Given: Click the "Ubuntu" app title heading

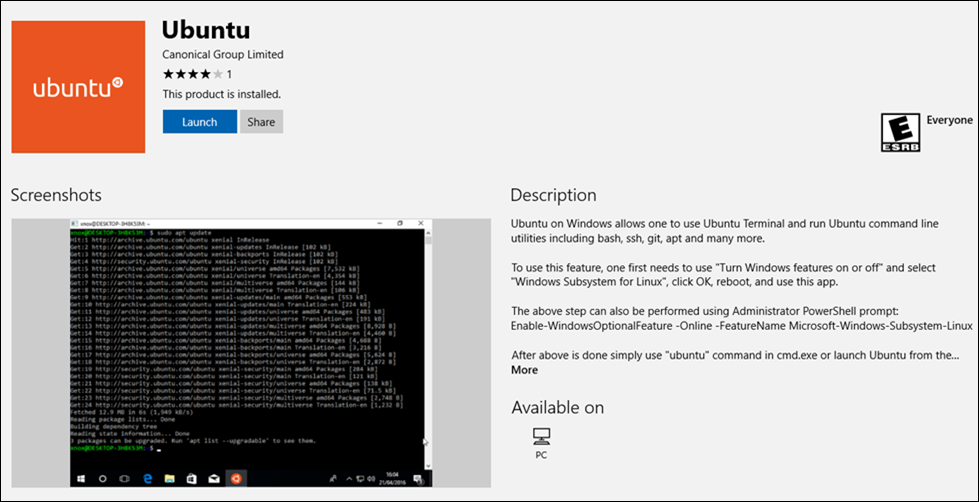Looking at the screenshot, I should click(x=205, y=29).
